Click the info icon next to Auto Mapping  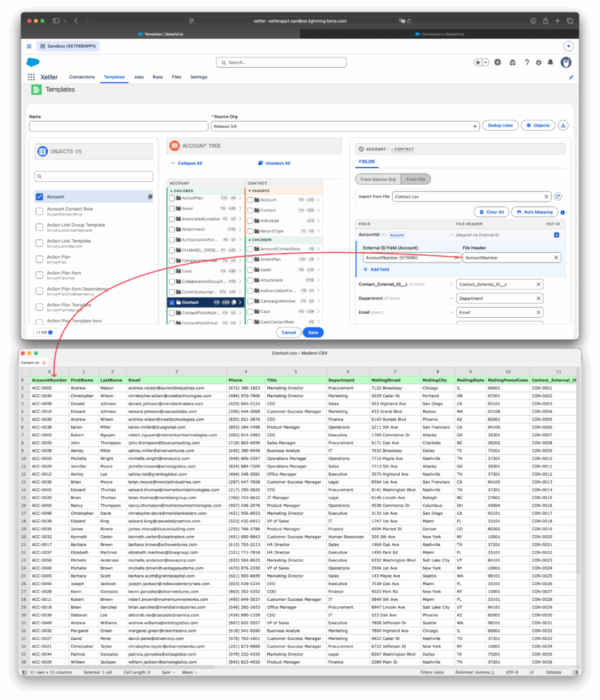[562, 213]
